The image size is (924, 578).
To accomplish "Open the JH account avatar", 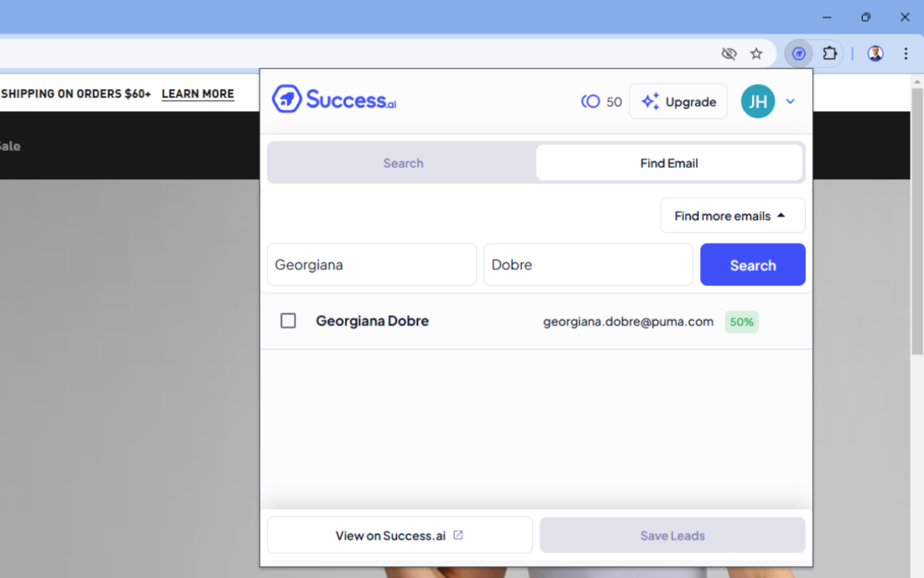I will (757, 101).
